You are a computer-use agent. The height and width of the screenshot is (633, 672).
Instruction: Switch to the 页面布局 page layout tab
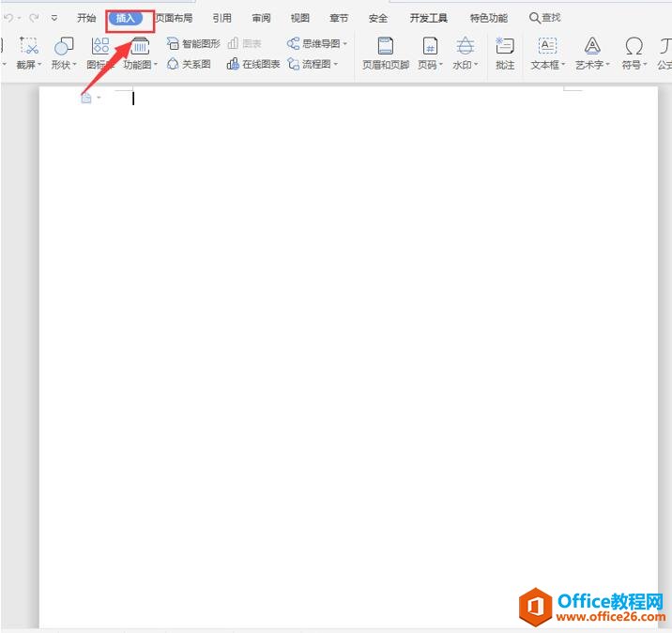pyautogui.click(x=174, y=18)
